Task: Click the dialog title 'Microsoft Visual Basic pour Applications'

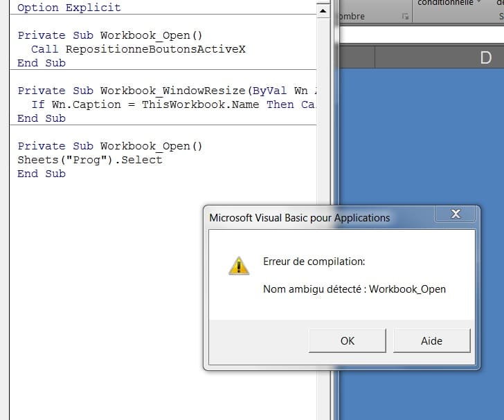Action: click(x=300, y=218)
